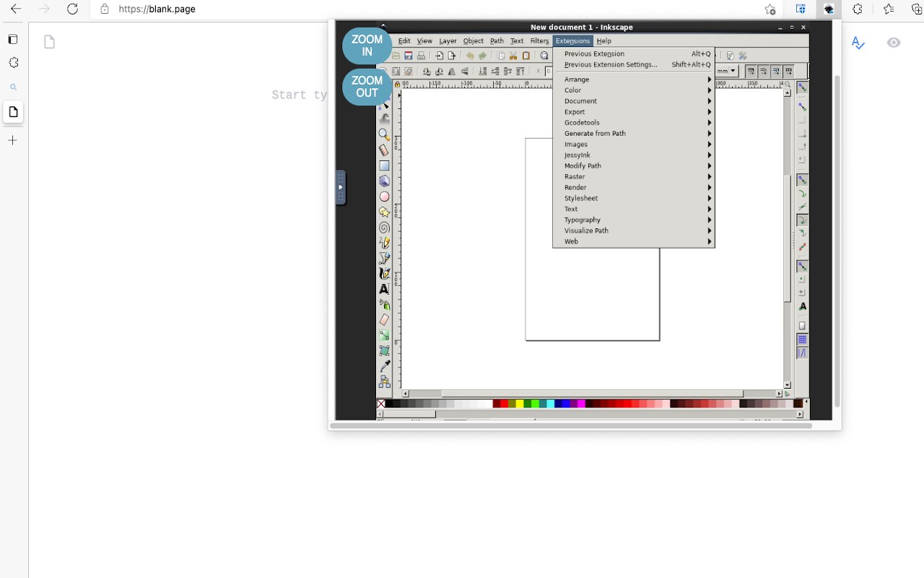Toggle snap to page border
The image size is (924, 578).
802,326
